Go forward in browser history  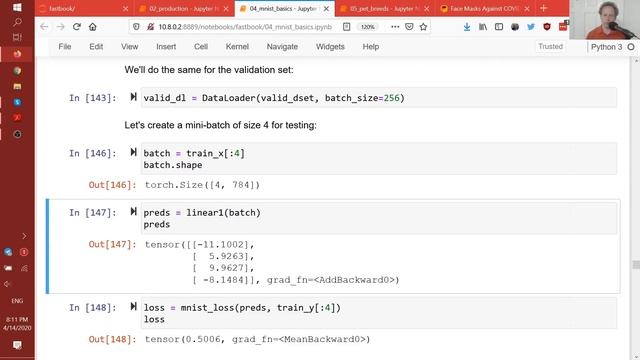[x=60, y=27]
